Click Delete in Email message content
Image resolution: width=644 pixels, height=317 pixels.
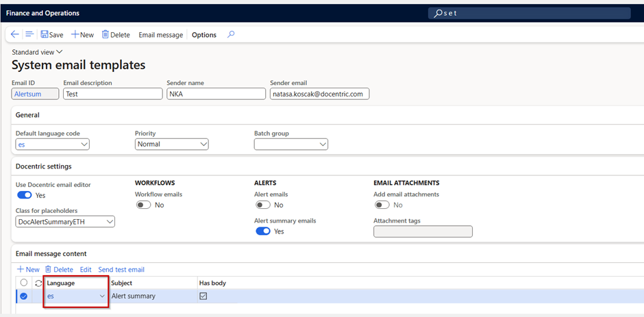[x=59, y=270]
